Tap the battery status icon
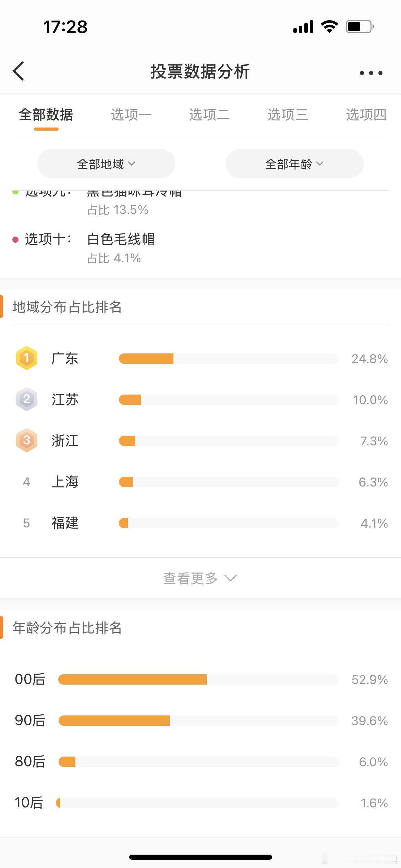Viewport: 401px width, 868px height. (x=360, y=27)
